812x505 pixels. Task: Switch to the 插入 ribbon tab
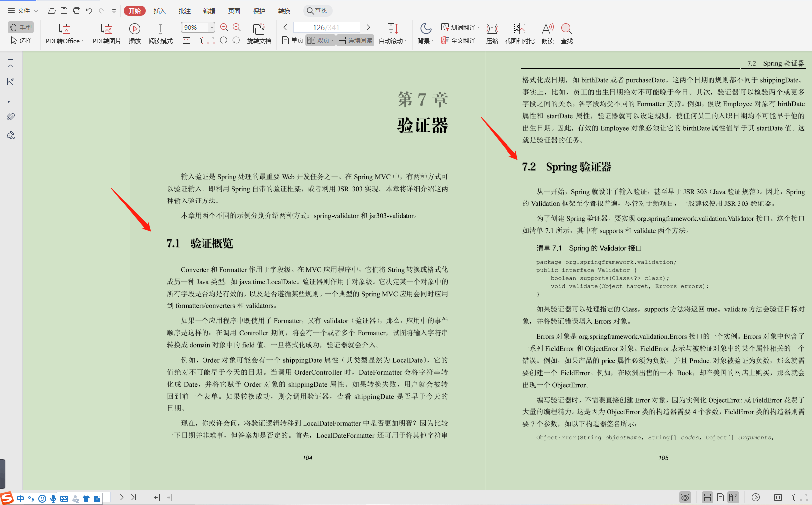coord(159,11)
